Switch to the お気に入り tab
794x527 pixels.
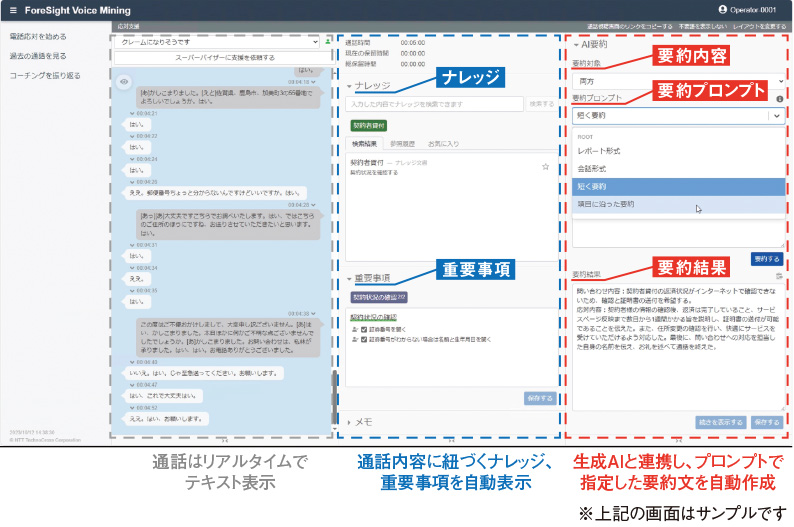click(444, 144)
